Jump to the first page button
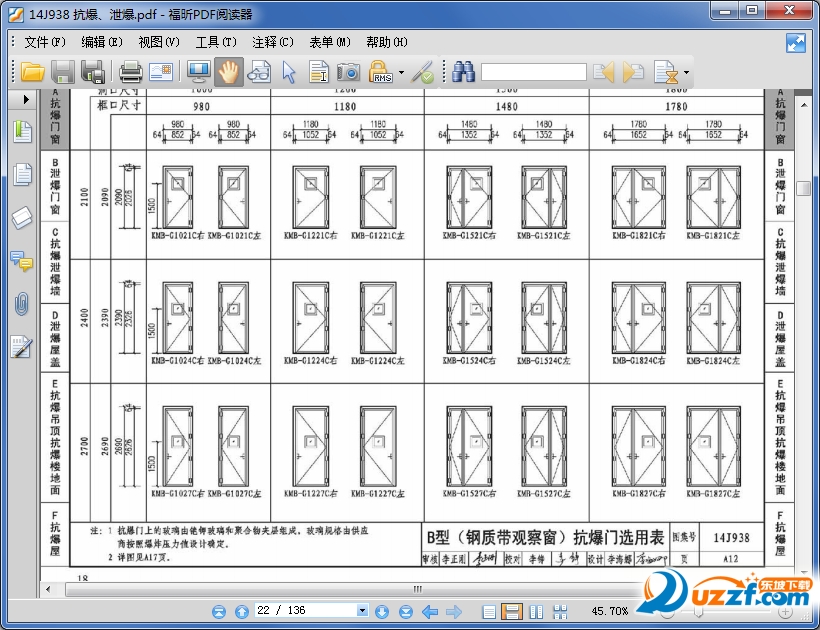The width and height of the screenshot is (820, 630). pyautogui.click(x=218, y=611)
